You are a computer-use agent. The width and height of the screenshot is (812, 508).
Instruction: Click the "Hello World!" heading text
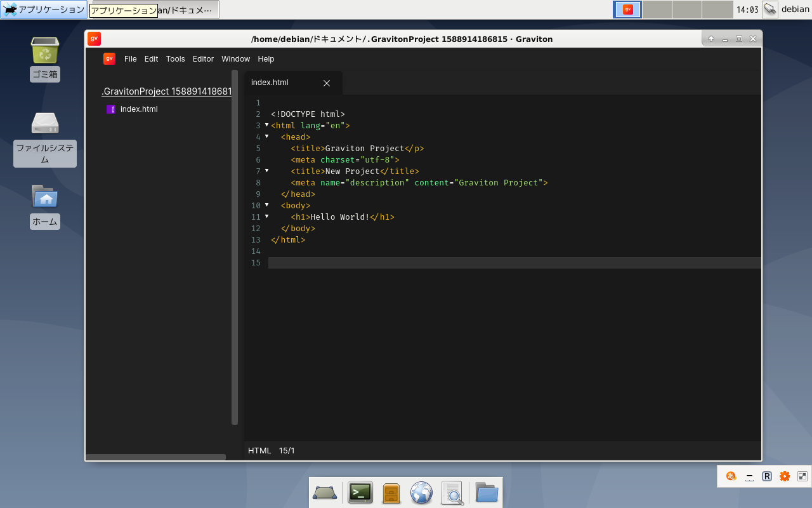pos(340,217)
